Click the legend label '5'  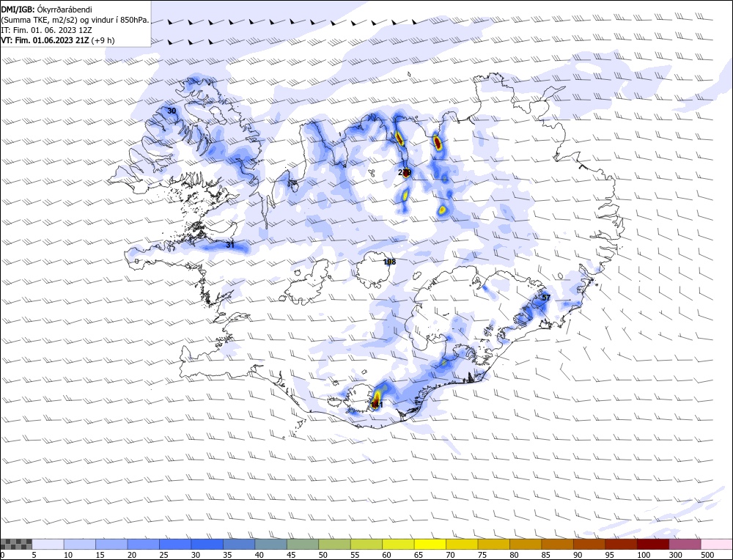[34, 554]
